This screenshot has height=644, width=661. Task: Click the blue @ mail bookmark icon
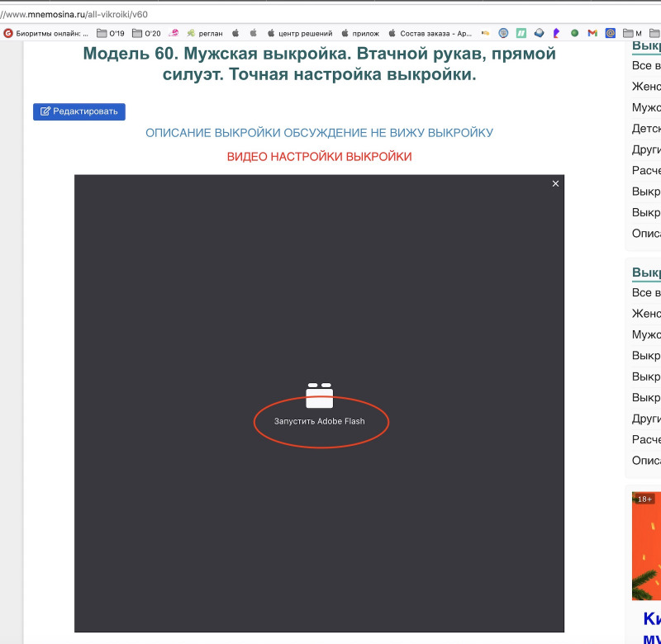coord(611,33)
